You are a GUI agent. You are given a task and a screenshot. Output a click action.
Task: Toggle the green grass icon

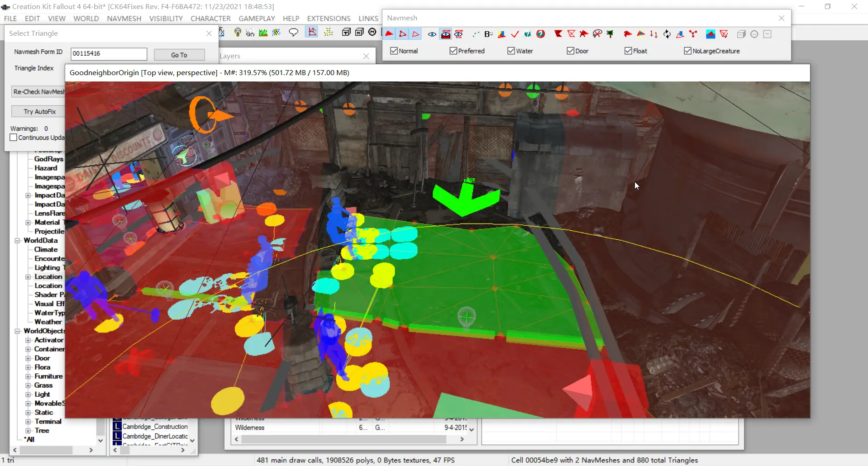263,32
